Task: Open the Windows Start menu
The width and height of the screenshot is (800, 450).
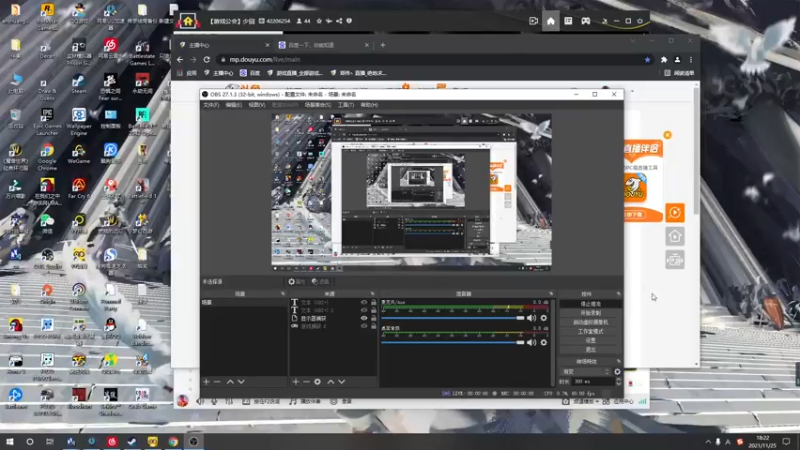Action: pyautogui.click(x=10, y=441)
